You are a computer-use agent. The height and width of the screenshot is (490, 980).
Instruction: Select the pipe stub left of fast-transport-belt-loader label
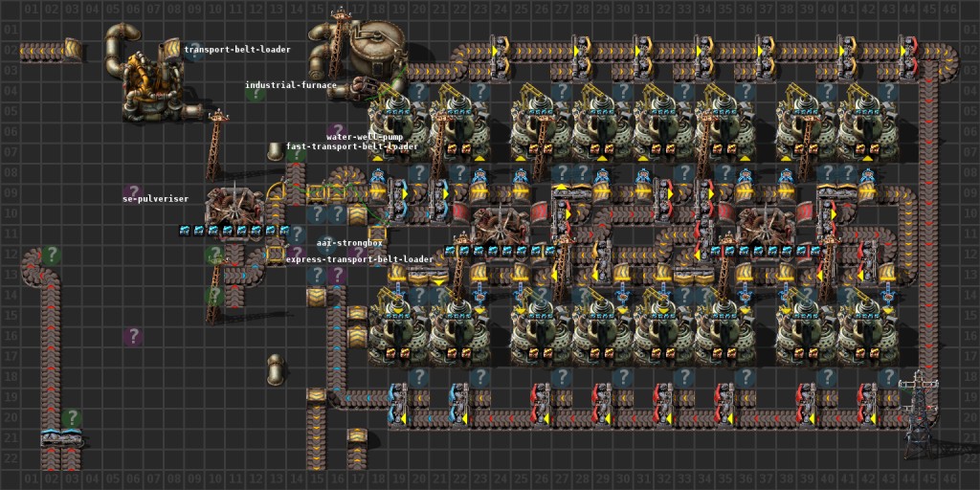pyautogui.click(x=275, y=151)
